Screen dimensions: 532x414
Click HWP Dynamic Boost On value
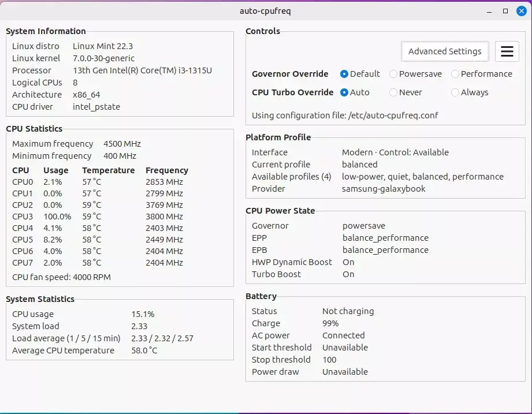pyautogui.click(x=348, y=262)
